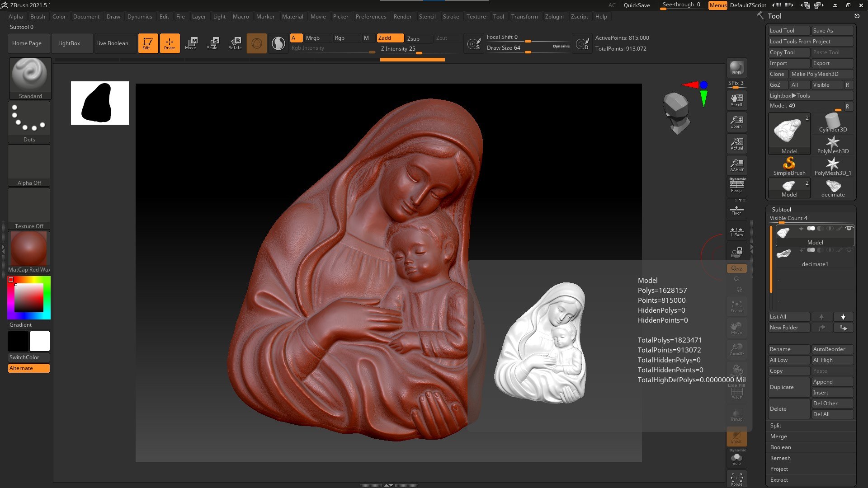Click the BPR render button
Image resolution: width=868 pixels, height=488 pixels.
(x=736, y=68)
